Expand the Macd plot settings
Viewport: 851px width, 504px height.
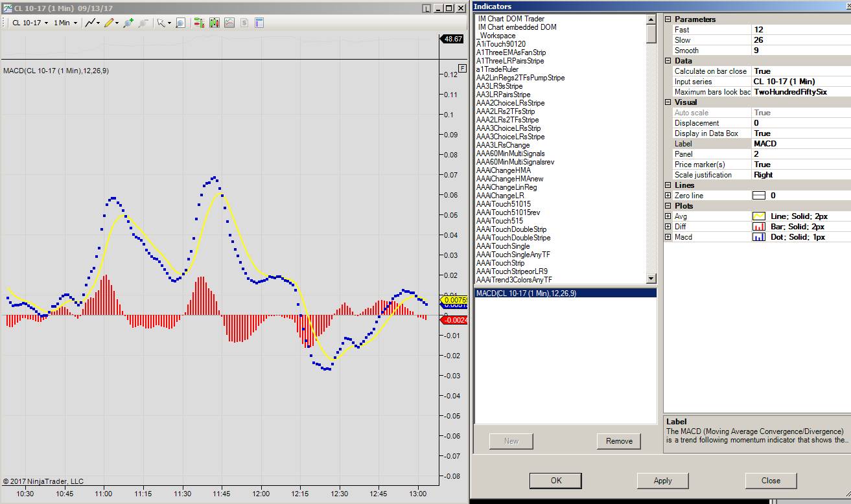668,237
